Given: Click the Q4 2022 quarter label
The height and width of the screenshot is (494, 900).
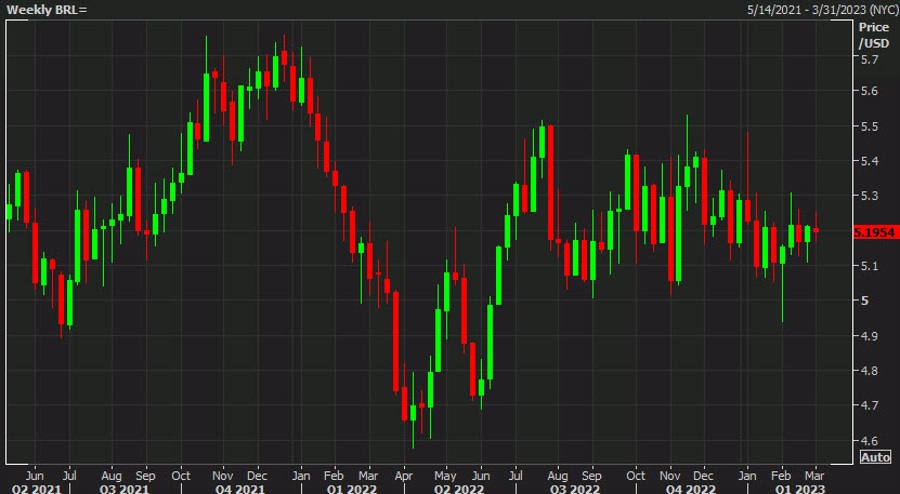Looking at the screenshot, I should coord(691,489).
